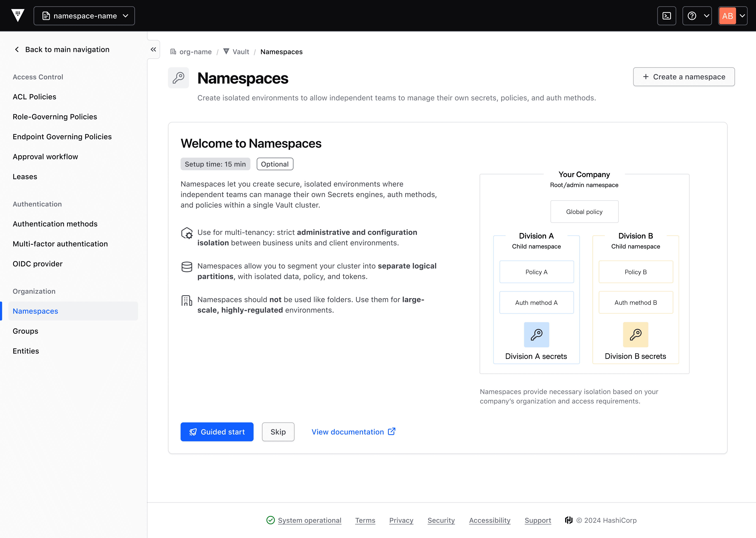Open View documentation link
This screenshot has width=756, height=538.
354,432
